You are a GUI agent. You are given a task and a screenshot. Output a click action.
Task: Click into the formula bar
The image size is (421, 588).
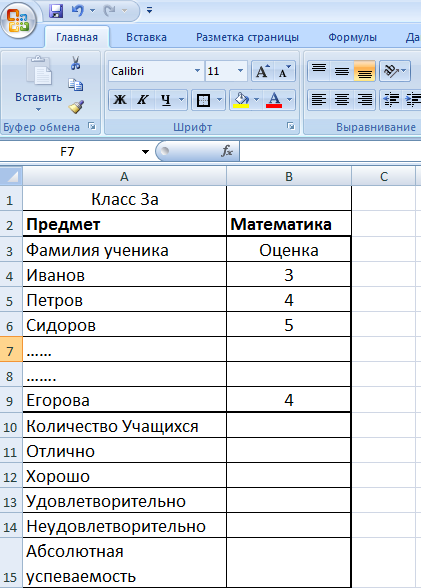tap(330, 152)
